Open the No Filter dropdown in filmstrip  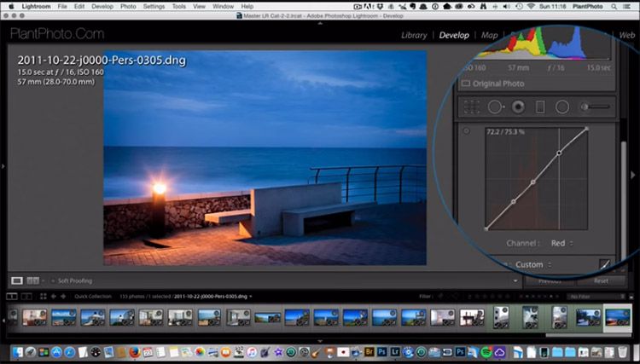[590, 296]
